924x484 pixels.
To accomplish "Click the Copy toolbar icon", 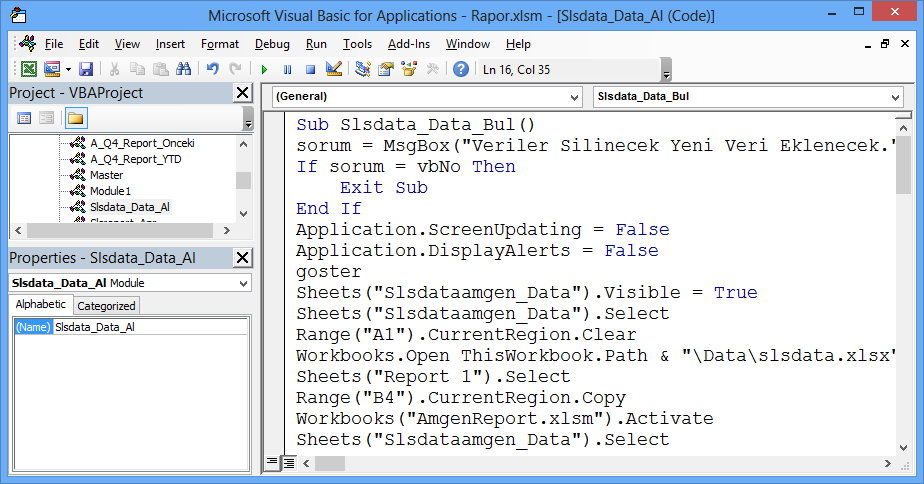I will pos(137,69).
